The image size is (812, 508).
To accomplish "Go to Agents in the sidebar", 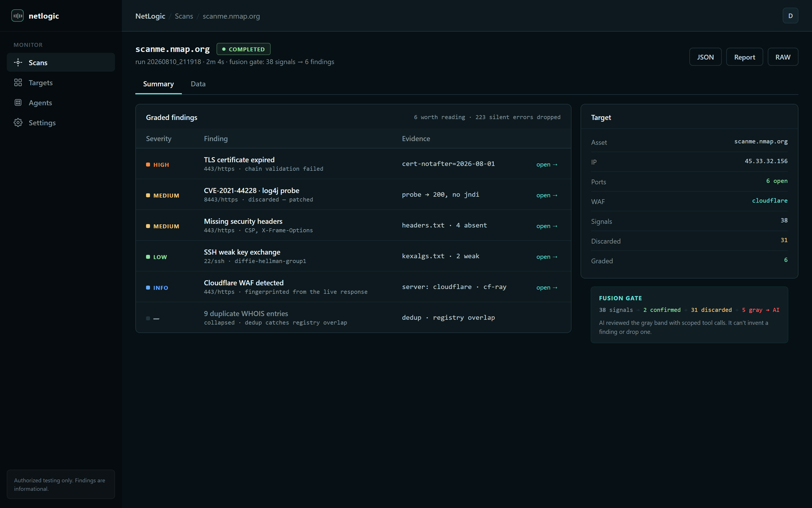I will point(61,102).
